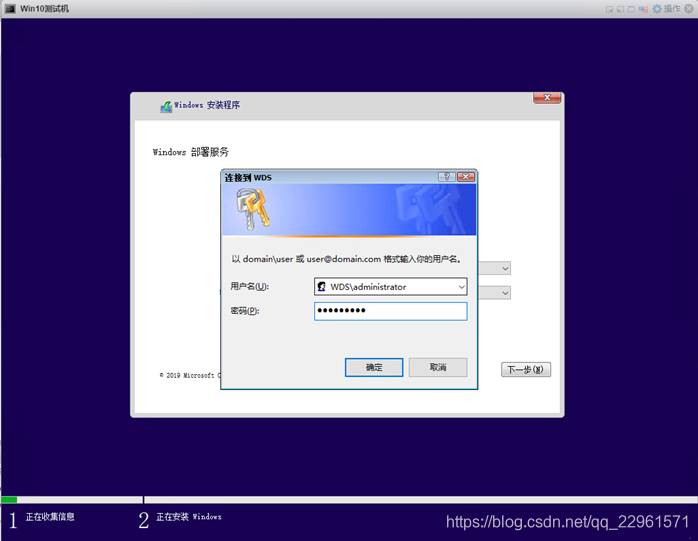Click the help question mark on 连接到 WDS
Screen dimensions: 698x541
tap(447, 177)
